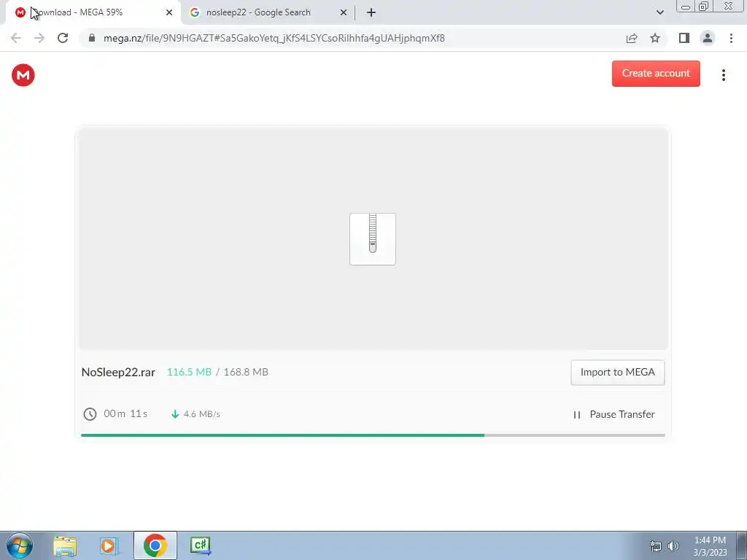This screenshot has height=560, width=747.
Task: Click the 00m 11s time remaining
Action: point(125,414)
